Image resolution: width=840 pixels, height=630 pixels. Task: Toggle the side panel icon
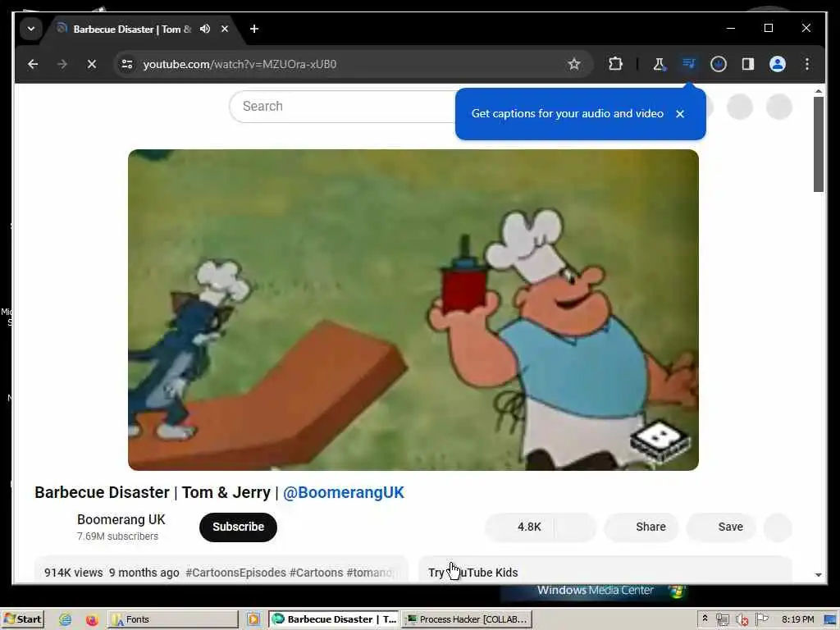pyautogui.click(x=748, y=64)
